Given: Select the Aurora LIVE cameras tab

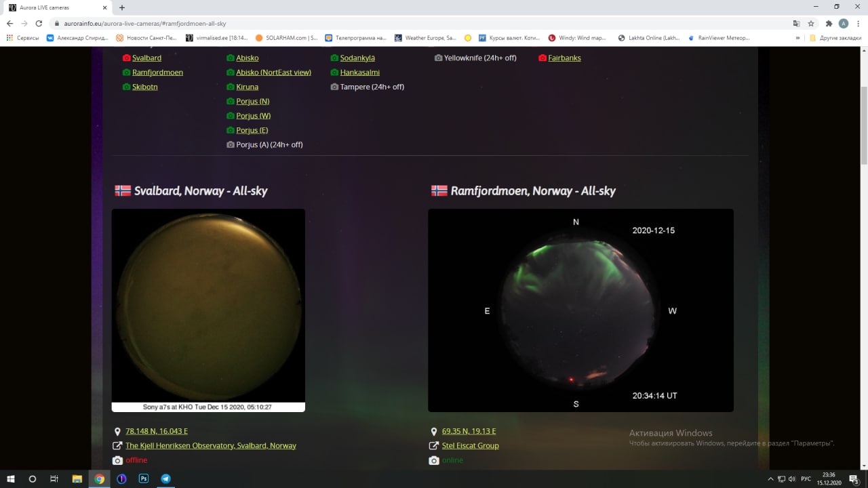Looking at the screenshot, I should click(56, 7).
